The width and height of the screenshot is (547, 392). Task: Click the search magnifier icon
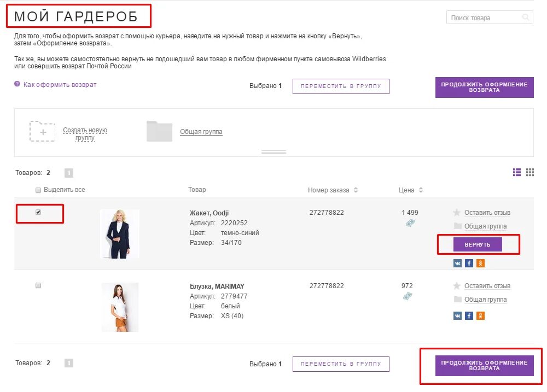[526, 18]
